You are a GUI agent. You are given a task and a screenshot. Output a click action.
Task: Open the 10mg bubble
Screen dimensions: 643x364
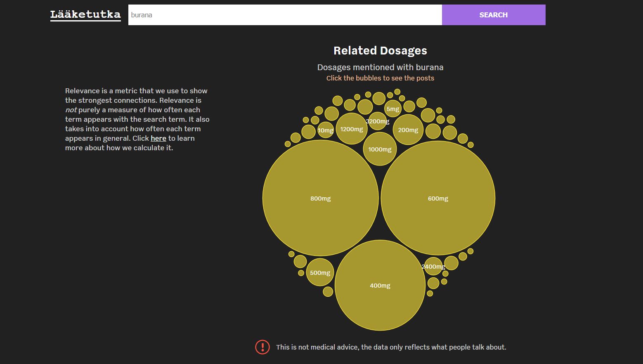click(x=325, y=130)
